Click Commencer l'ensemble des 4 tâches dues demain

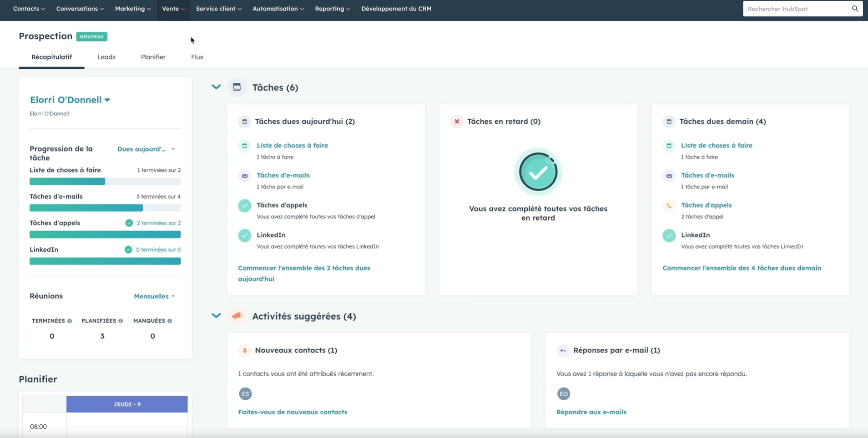tap(742, 268)
